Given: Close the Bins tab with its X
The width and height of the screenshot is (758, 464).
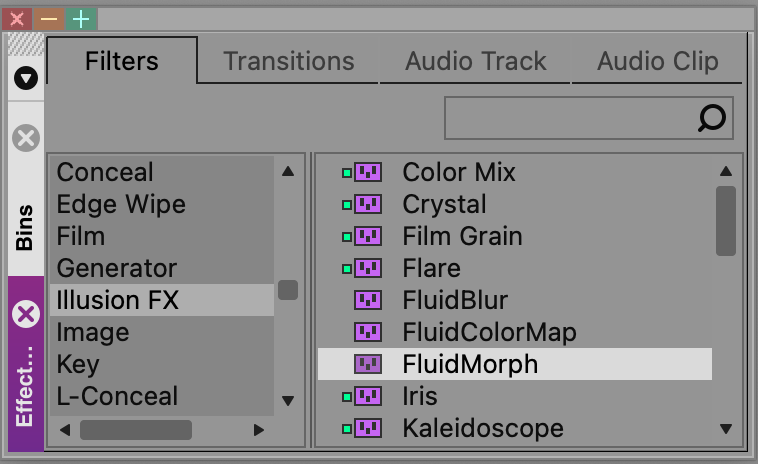Looking at the screenshot, I should (26, 138).
